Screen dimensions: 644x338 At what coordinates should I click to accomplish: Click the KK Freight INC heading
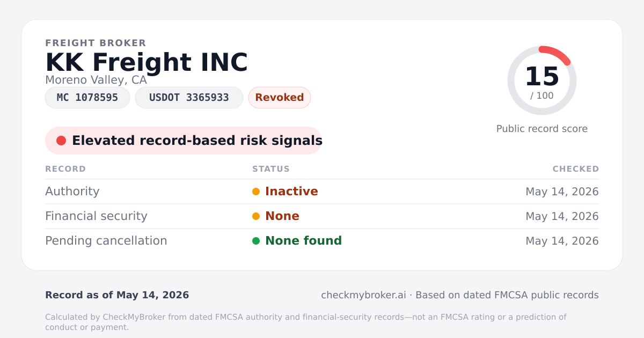point(147,62)
